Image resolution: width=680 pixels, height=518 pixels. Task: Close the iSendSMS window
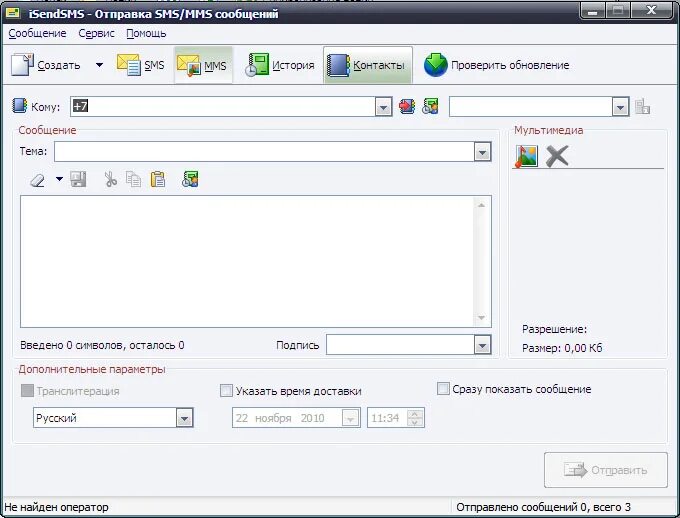(x=651, y=11)
